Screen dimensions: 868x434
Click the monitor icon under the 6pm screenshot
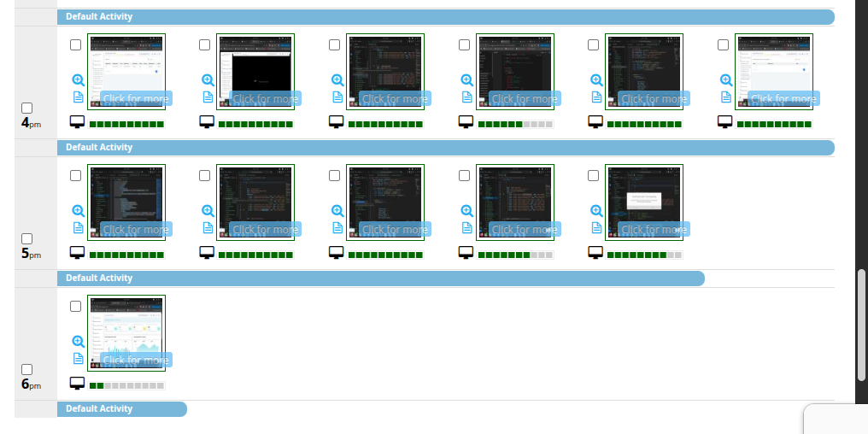pos(77,384)
